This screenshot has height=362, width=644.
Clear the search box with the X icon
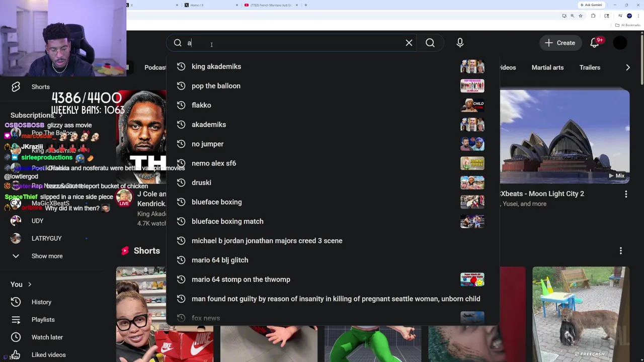[409, 43]
